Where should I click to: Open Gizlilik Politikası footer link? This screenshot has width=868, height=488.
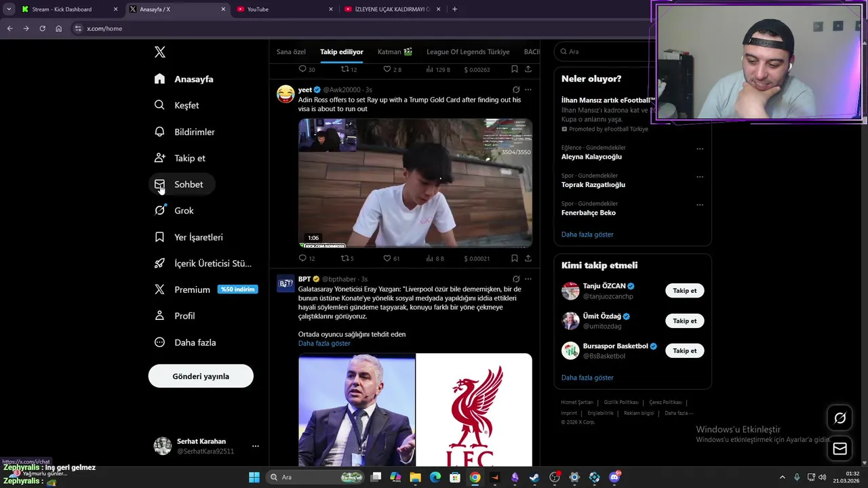click(x=621, y=403)
